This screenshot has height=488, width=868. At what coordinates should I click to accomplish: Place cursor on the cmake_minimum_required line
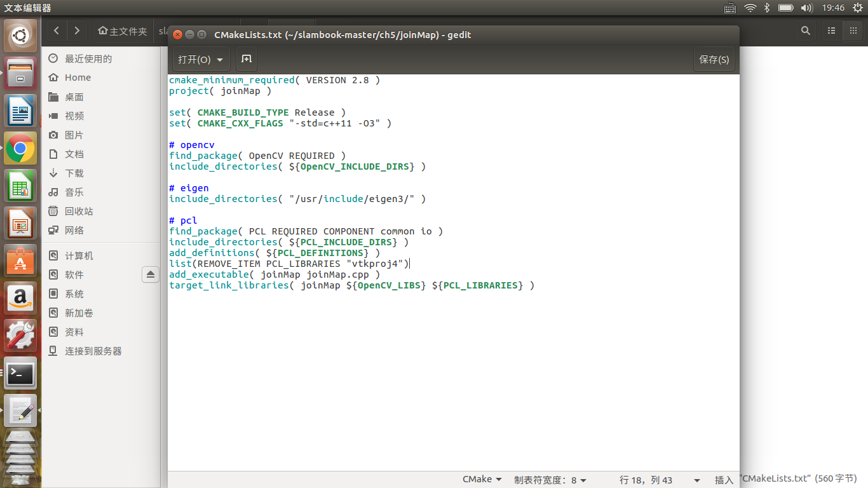(275, 80)
